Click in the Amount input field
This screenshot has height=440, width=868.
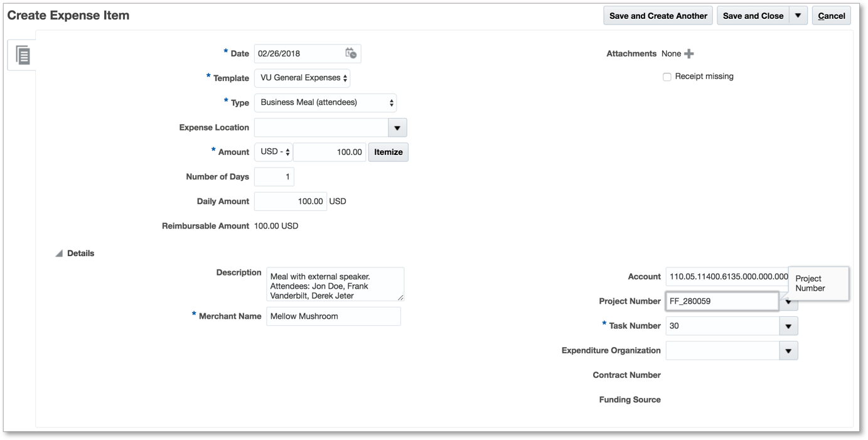point(330,152)
